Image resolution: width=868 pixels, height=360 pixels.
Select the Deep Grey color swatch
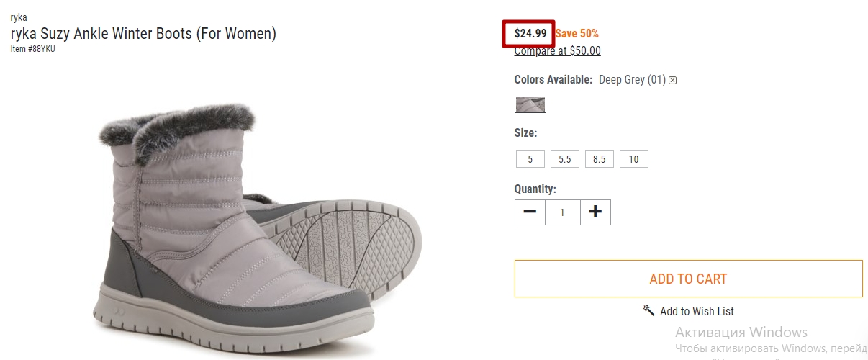pos(530,104)
